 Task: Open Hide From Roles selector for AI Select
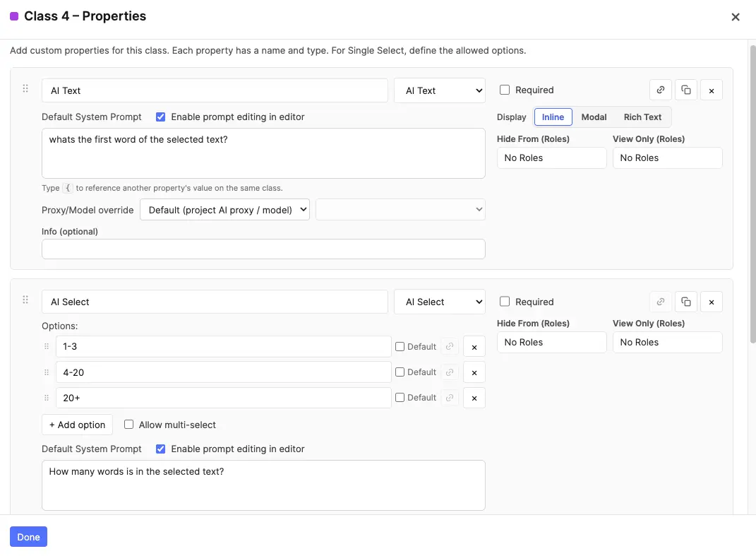tap(551, 342)
